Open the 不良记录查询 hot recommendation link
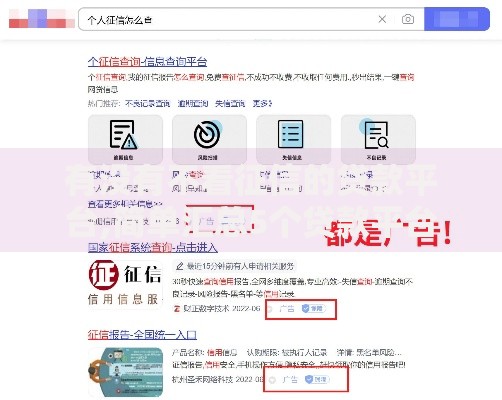The height and width of the screenshot is (400, 502). 147,104
